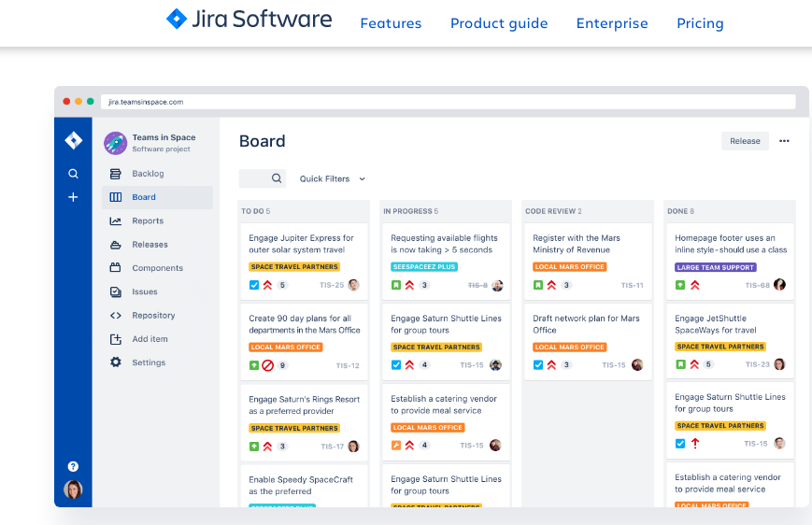Open card Establish a catering vendor in In Progress
Image resolution: width=812 pixels, height=525 pixels.
[446, 422]
